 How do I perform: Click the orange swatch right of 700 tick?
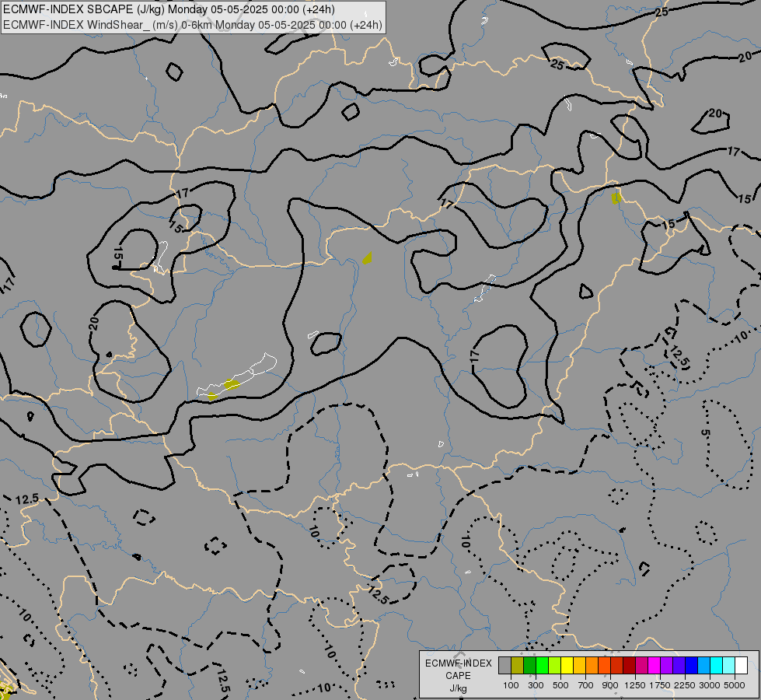[592, 666]
